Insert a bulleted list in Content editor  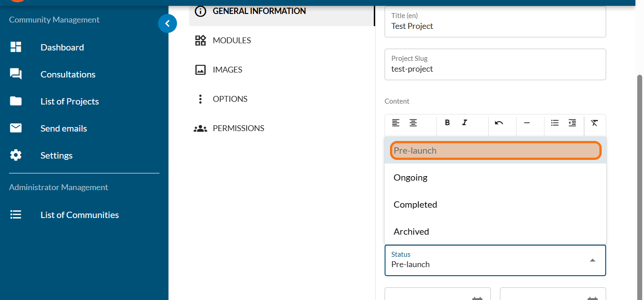(555, 123)
